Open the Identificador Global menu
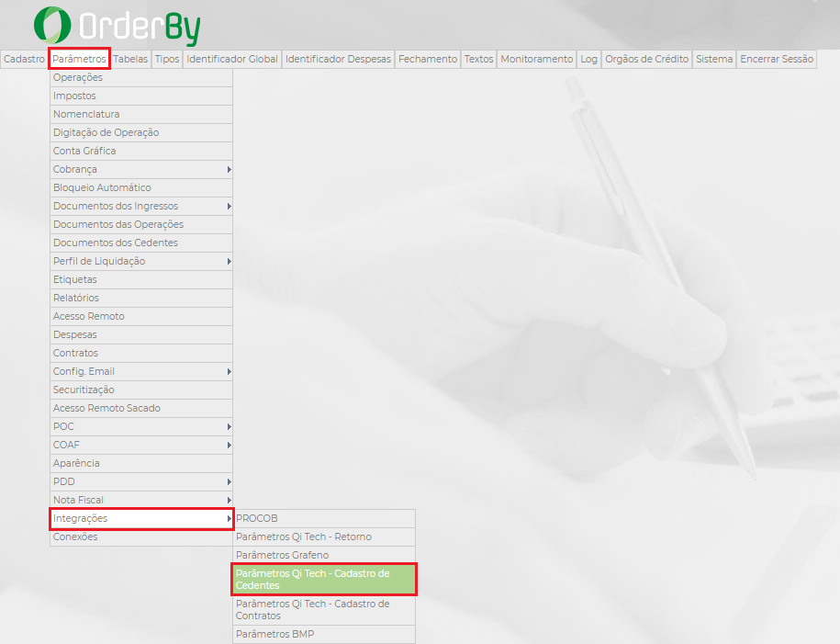The height and width of the screenshot is (644, 840). tap(232, 59)
